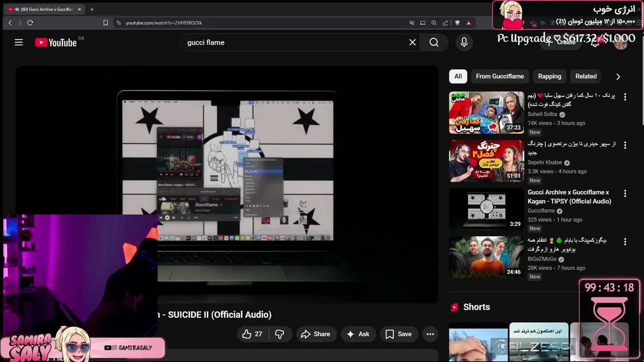The height and width of the screenshot is (362, 644).
Task: Click the screen icon in address bar
Action: [x=423, y=23]
